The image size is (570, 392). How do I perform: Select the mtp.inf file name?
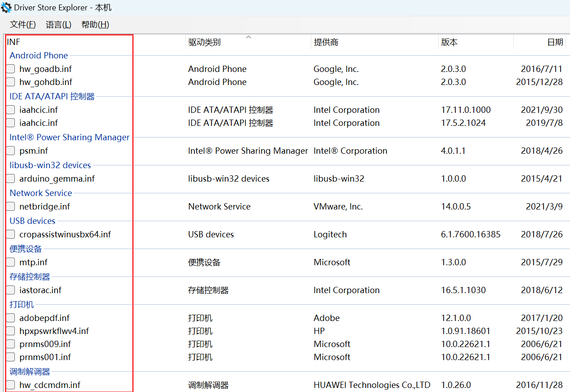[33, 263]
